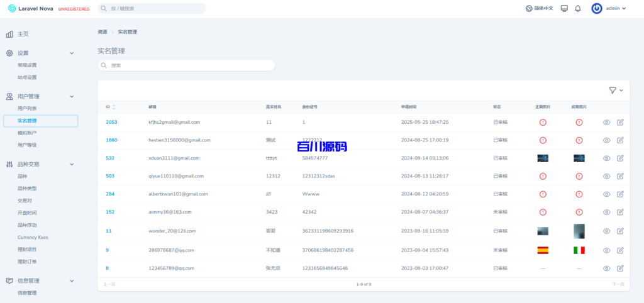Open ID link 284
The image size is (644, 303).
pyautogui.click(x=110, y=194)
